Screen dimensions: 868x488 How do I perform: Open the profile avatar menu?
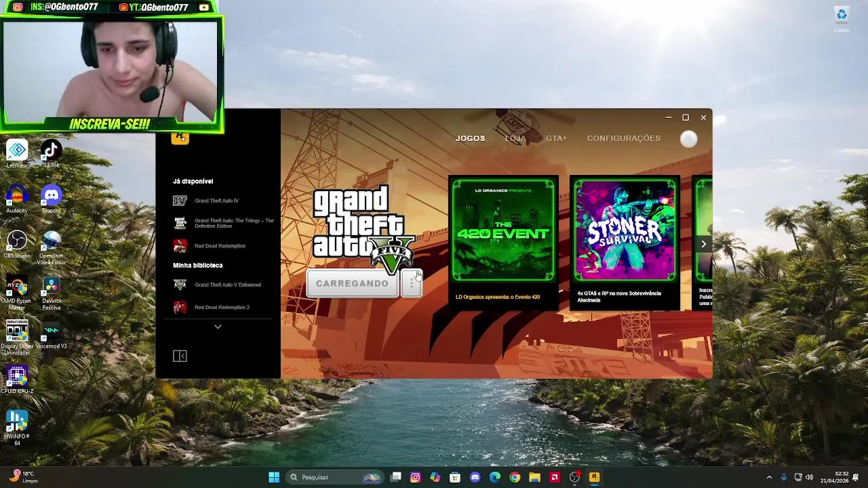click(x=688, y=138)
